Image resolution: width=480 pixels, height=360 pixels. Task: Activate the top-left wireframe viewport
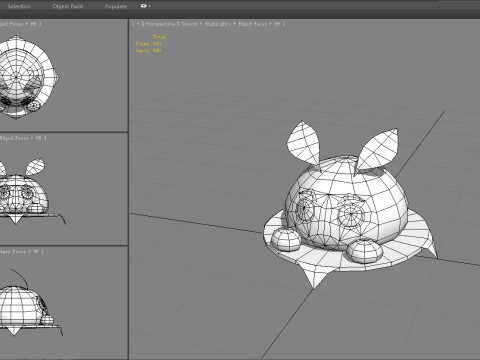tap(64, 76)
